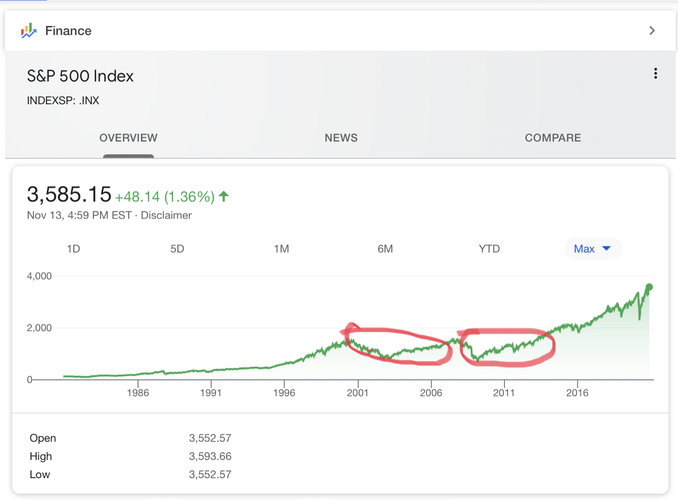Image resolution: width=678 pixels, height=500 pixels.
Task: Click the 2016 x-axis label
Action: click(x=577, y=393)
